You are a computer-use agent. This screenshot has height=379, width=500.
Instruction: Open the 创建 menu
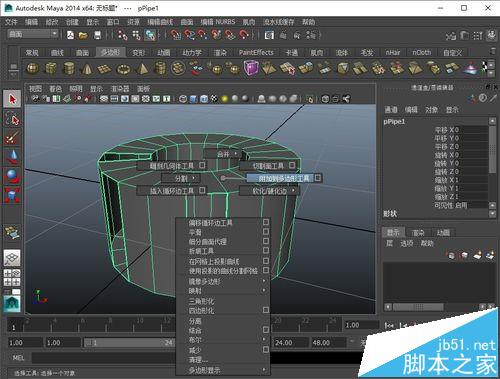point(72,22)
